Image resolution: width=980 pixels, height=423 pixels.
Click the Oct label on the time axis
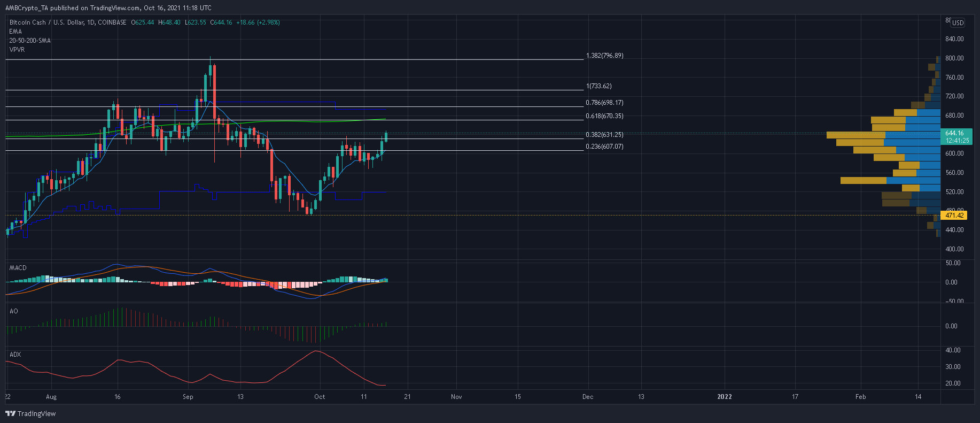point(320,397)
